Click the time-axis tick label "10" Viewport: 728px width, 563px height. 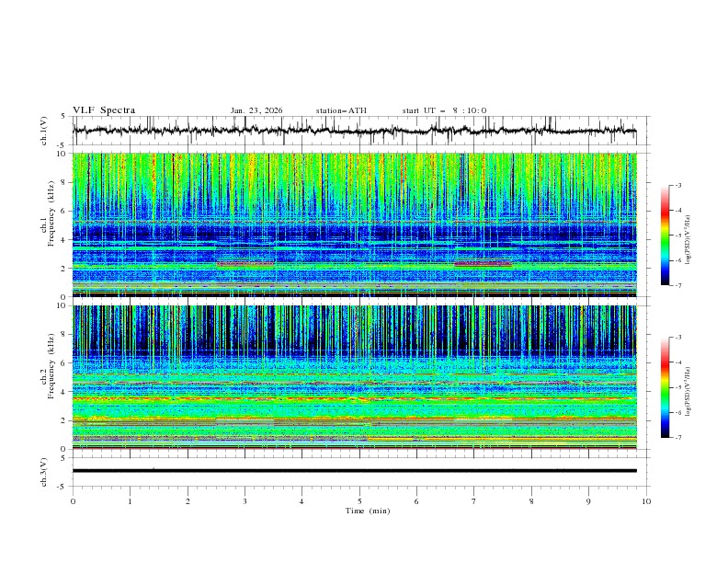[x=646, y=501]
